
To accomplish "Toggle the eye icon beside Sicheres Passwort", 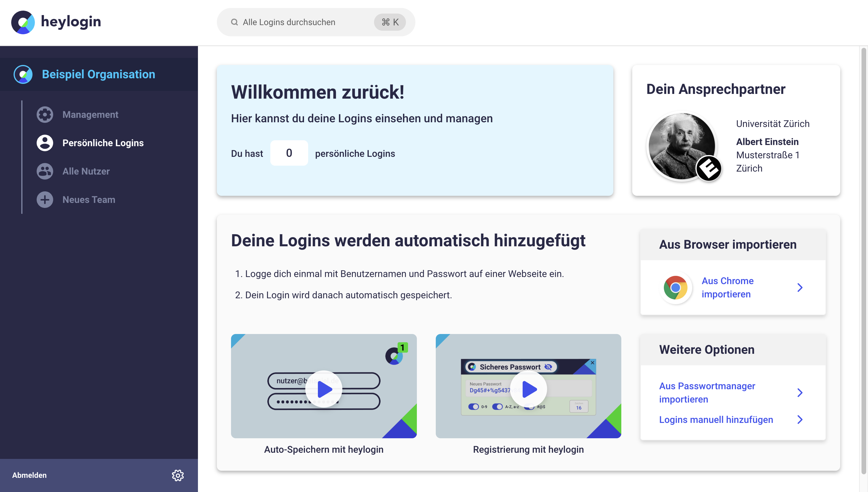I will tap(548, 367).
